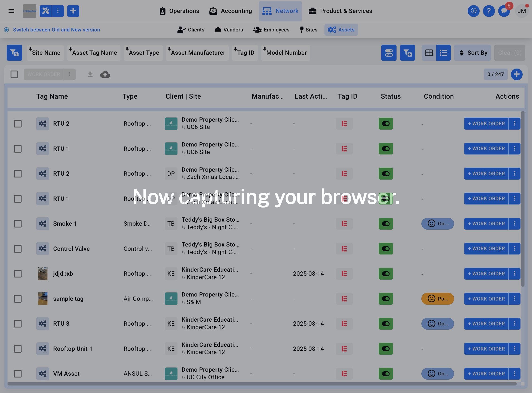Open the Sort By dropdown
Screen dimensions: 532x393
pos(472,53)
